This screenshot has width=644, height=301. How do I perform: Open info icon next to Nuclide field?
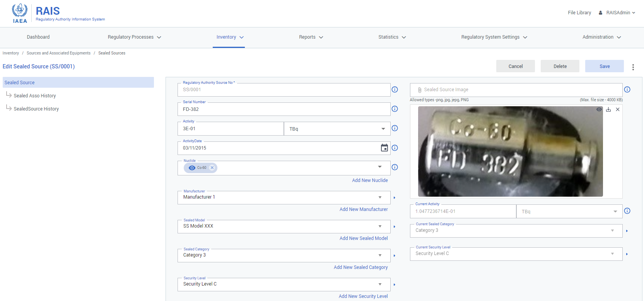(x=395, y=167)
